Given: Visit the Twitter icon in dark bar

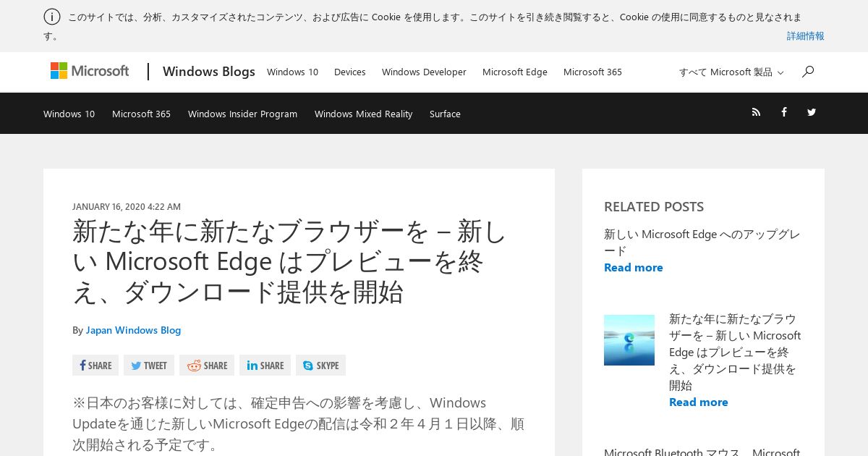Looking at the screenshot, I should 812,112.
